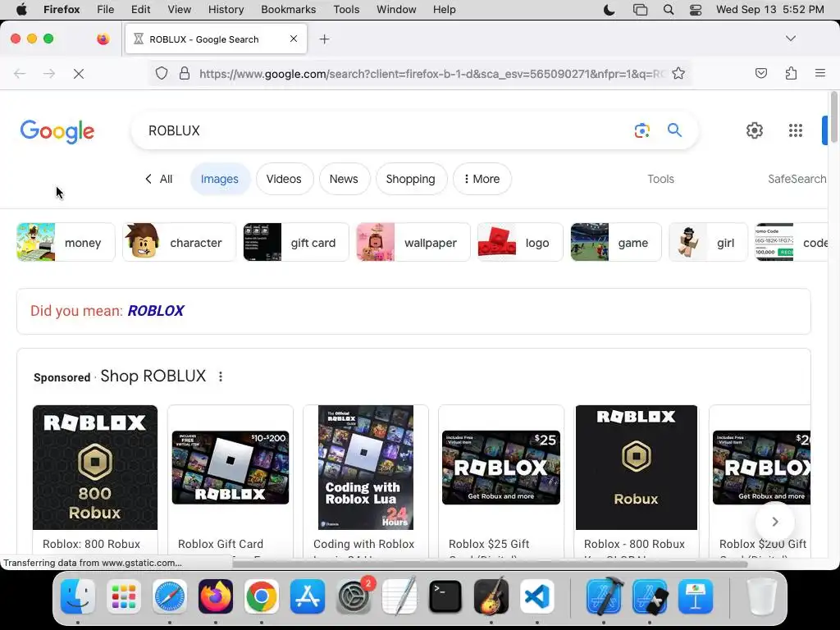
Task: Open the Firefox hamburger application menu
Action: pyautogui.click(x=819, y=73)
